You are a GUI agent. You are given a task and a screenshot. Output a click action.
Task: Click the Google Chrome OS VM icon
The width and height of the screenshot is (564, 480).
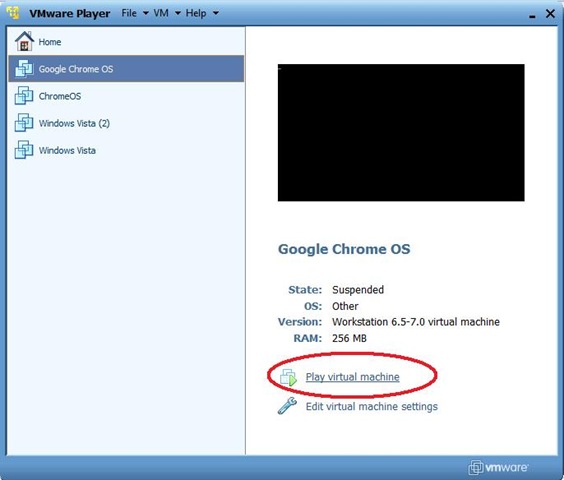coord(24,68)
